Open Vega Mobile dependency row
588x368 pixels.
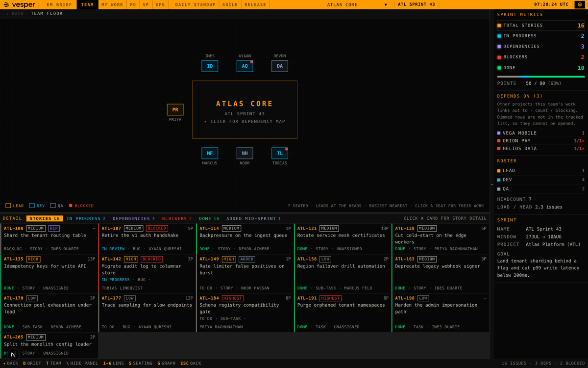[x=540, y=133]
